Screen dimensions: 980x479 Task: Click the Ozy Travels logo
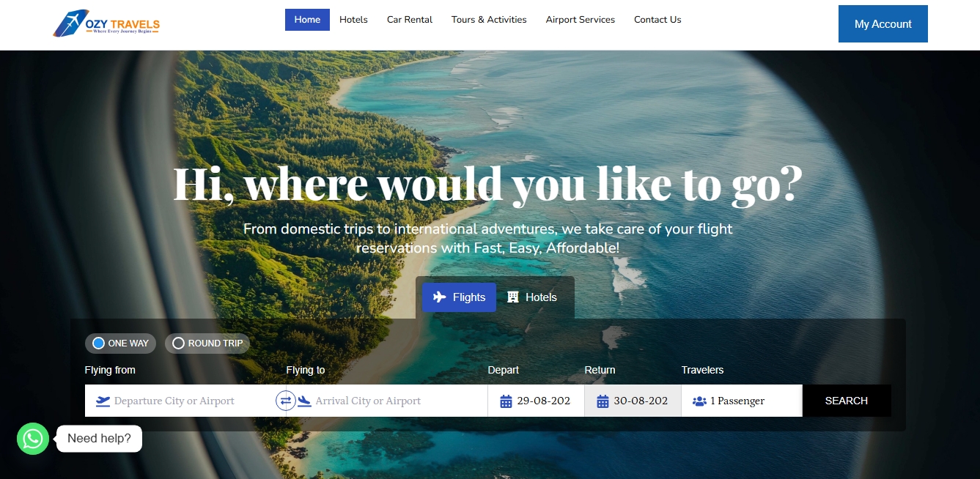pos(106,23)
